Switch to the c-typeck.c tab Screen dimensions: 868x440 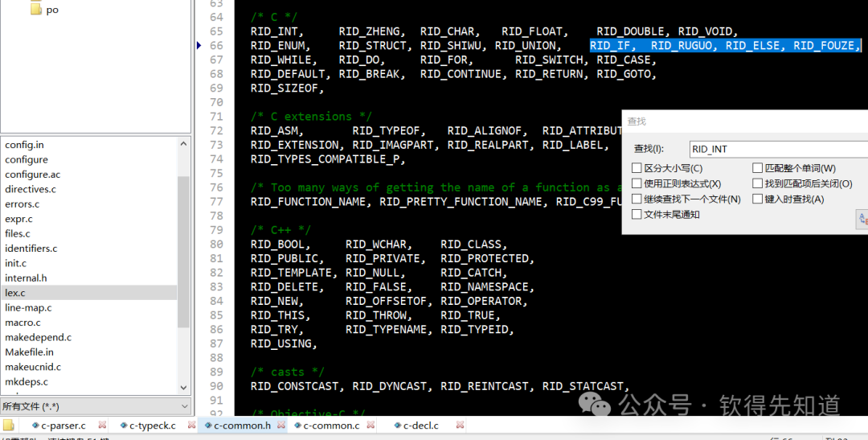point(152,426)
